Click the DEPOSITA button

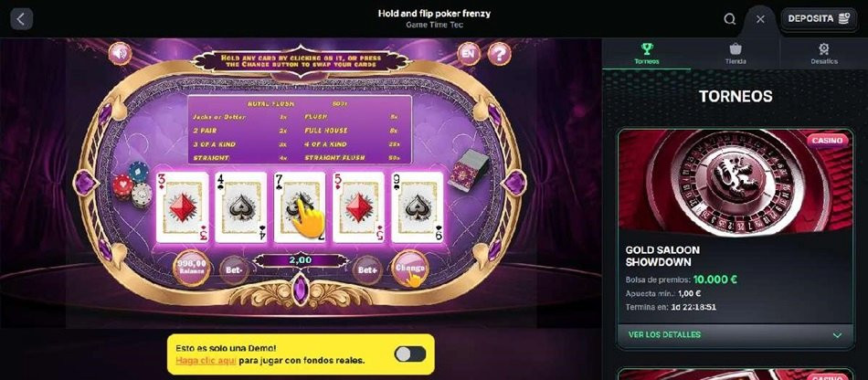[819, 19]
